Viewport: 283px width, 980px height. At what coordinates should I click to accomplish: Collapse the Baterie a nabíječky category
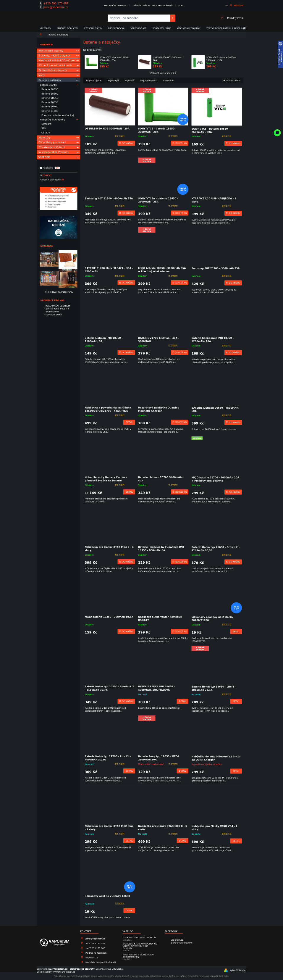(x=77, y=80)
